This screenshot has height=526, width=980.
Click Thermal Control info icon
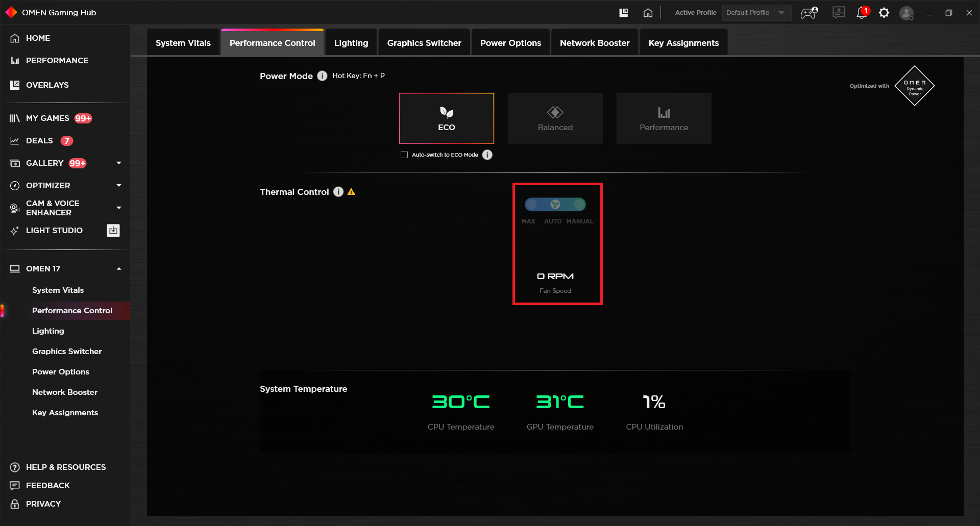(x=338, y=192)
